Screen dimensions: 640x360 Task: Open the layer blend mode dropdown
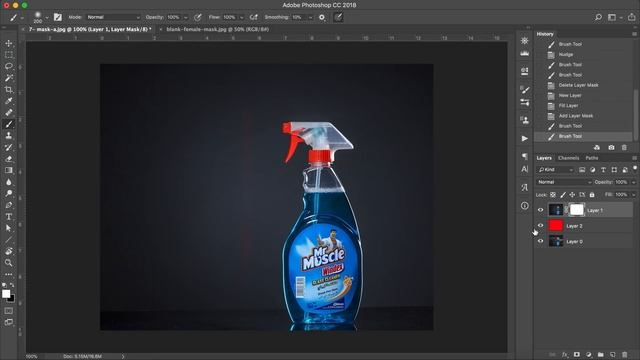coord(564,182)
